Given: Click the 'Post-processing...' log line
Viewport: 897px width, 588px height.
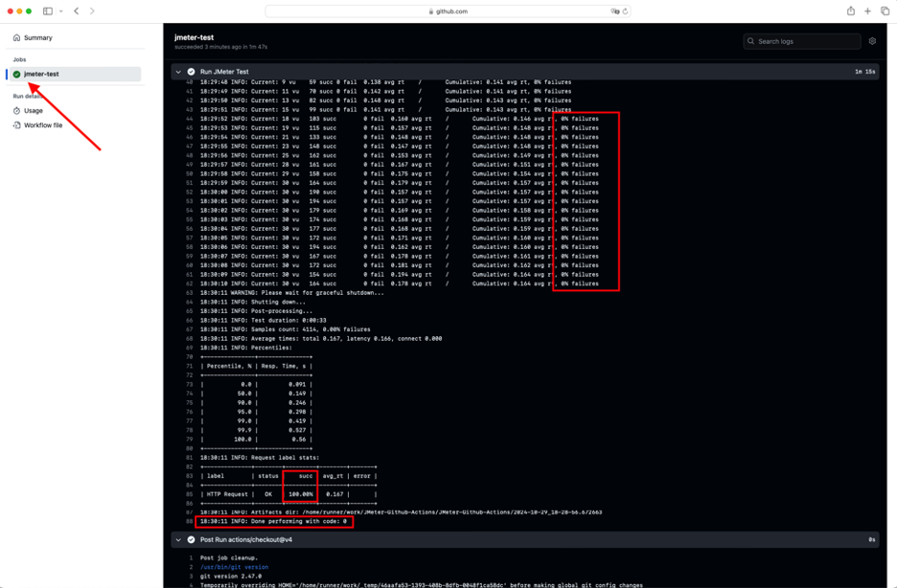Looking at the screenshot, I should (256, 311).
